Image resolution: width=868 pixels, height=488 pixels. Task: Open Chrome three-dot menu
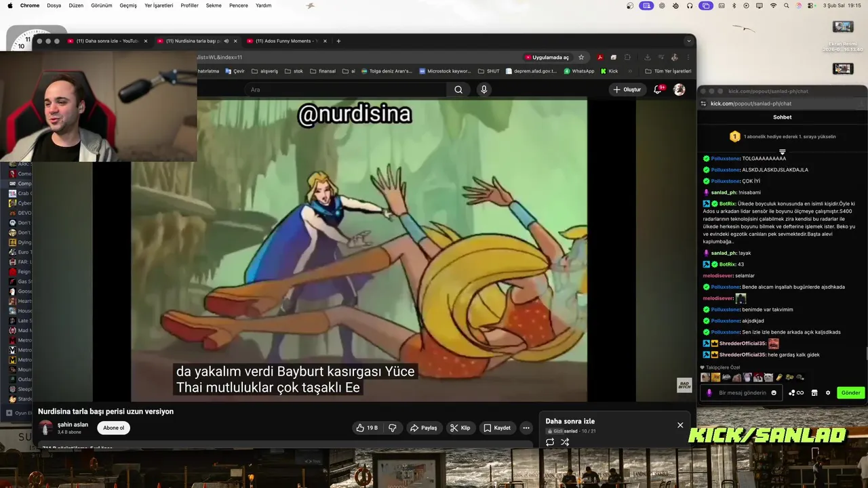688,58
